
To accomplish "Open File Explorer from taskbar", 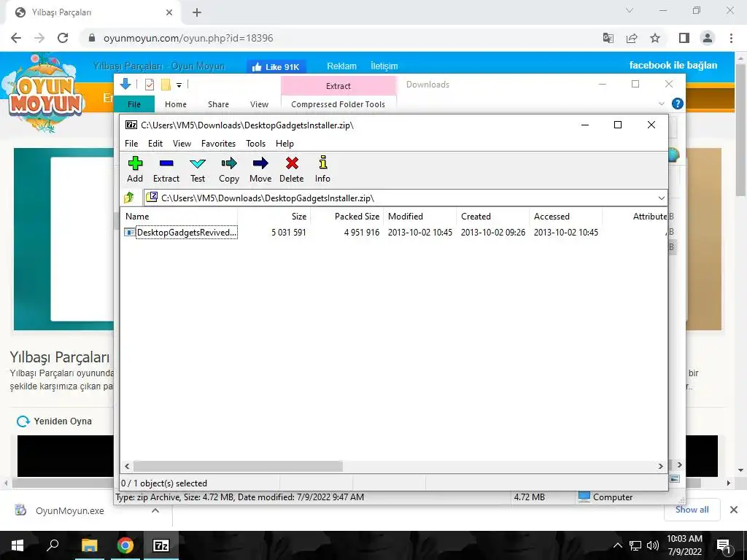I will tap(89, 545).
